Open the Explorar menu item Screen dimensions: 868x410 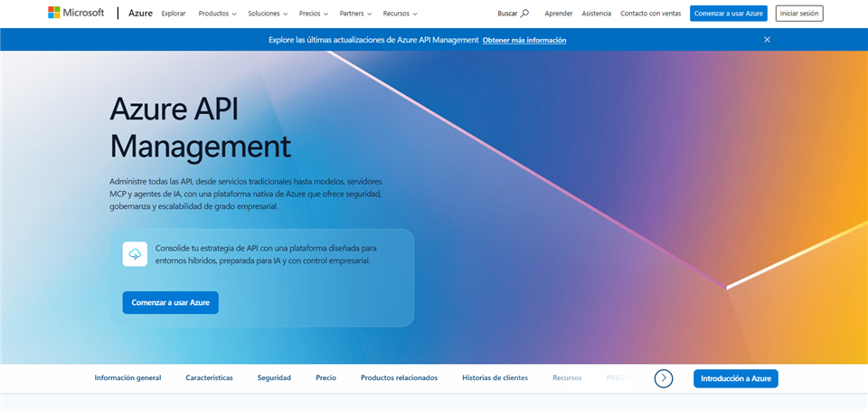pyautogui.click(x=174, y=14)
